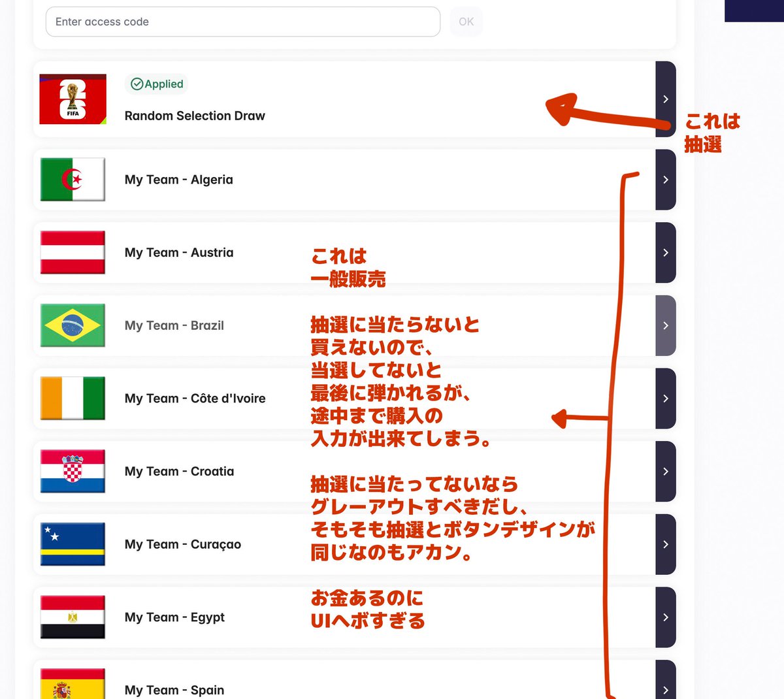Select My Team - Spain label
This screenshot has width=784, height=699.
coord(174,690)
